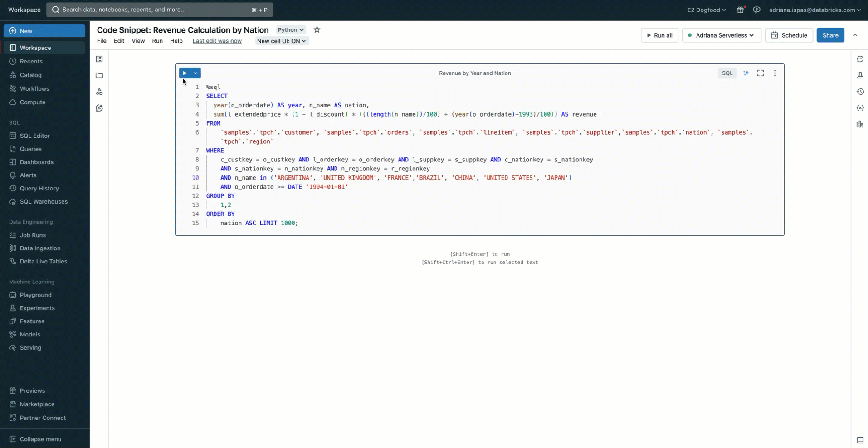868x448 pixels.
Task: Click the search data and notebooks field
Action: tap(159, 10)
